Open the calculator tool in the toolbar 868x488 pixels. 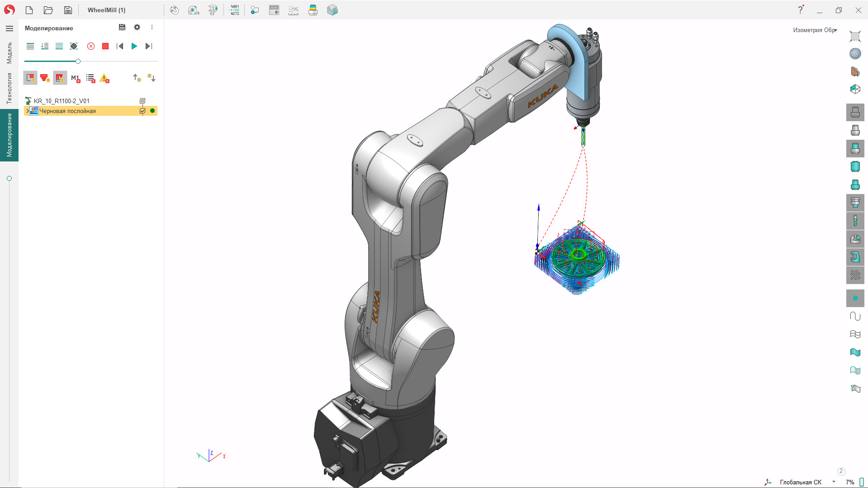[274, 10]
